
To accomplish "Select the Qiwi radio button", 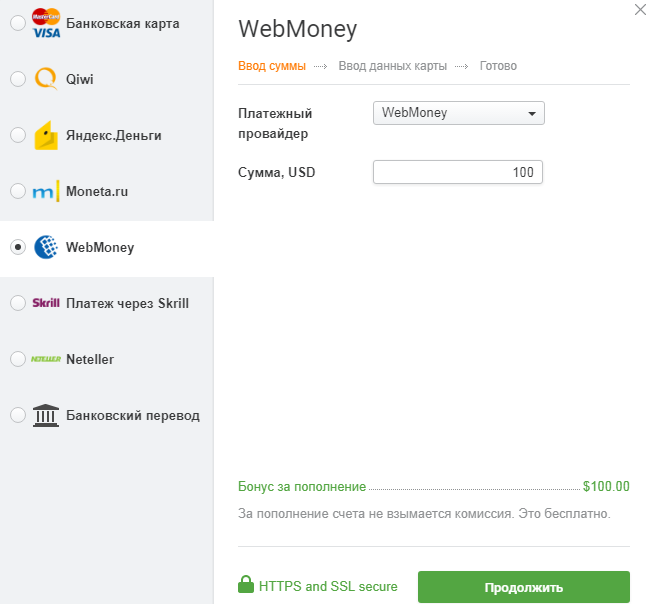I will (x=18, y=79).
